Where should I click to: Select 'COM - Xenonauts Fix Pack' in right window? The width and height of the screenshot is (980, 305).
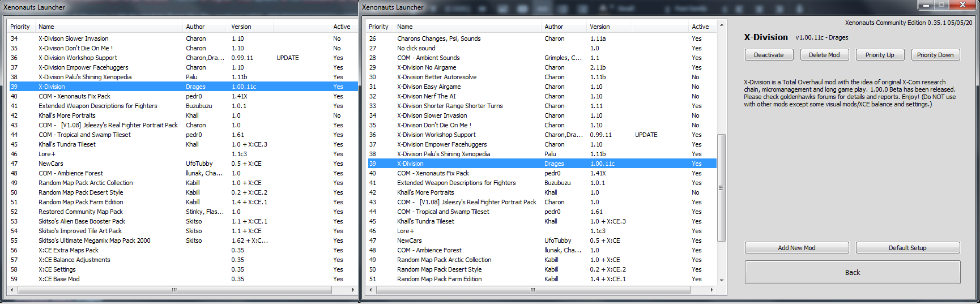pos(542,173)
